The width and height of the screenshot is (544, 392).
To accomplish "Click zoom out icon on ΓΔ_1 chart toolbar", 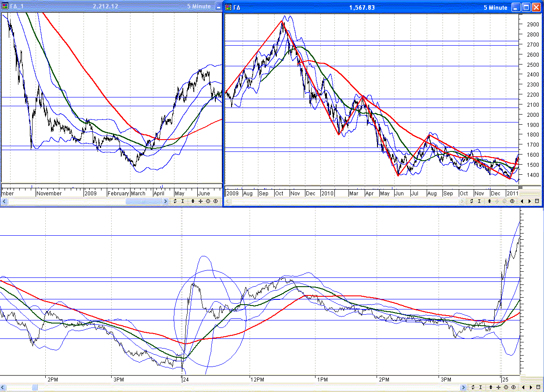I will click(x=208, y=201).
